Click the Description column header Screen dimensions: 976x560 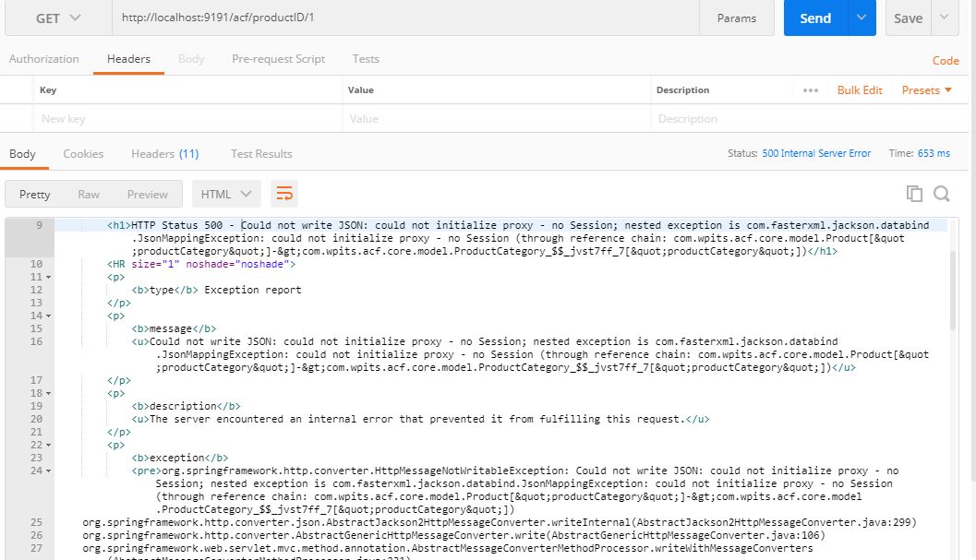pos(682,90)
